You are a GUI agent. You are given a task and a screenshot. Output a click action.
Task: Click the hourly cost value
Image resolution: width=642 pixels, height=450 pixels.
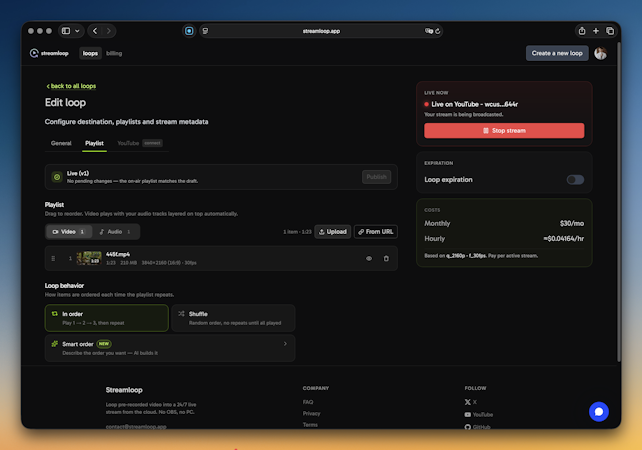[x=563, y=239]
